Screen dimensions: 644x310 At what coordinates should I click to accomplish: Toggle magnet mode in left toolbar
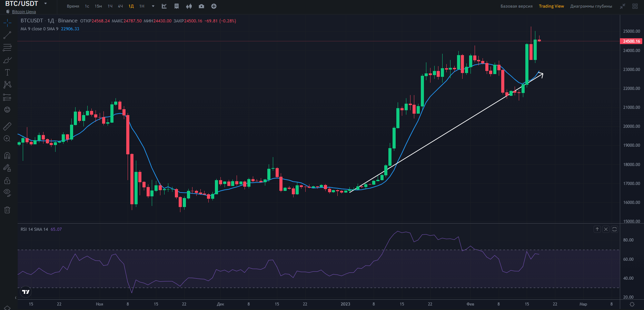pos(7,156)
